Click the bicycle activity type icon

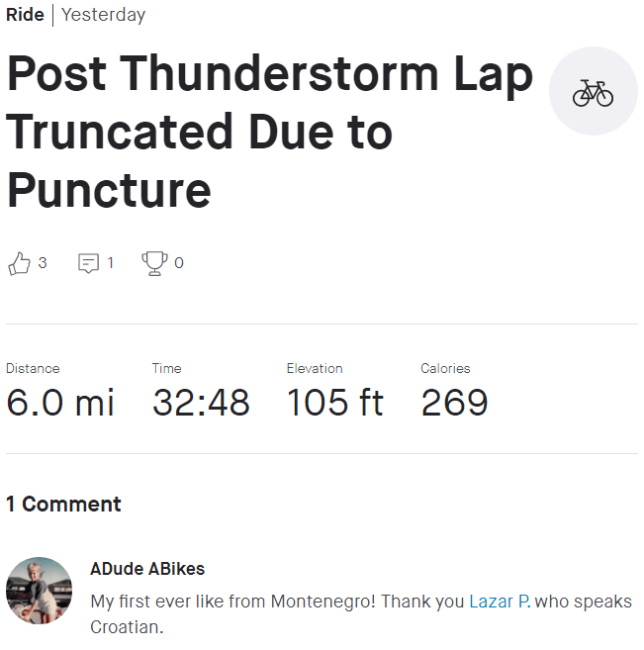click(x=593, y=91)
